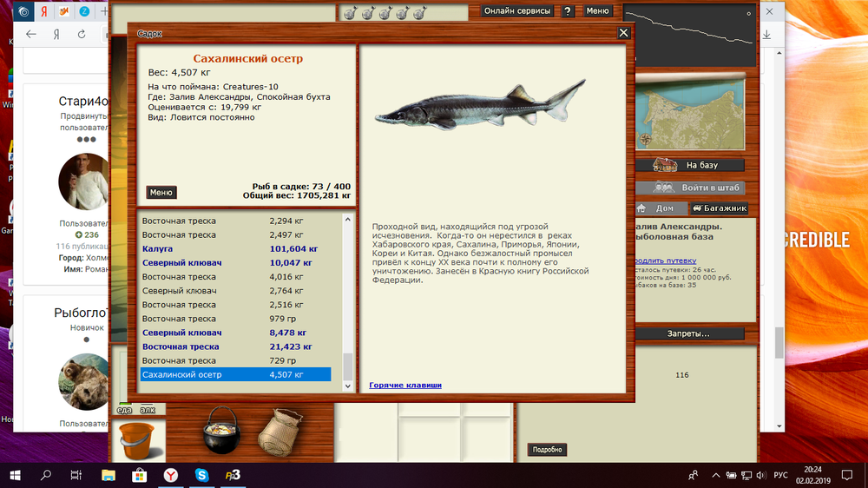
Task: Click the еда indicator label
Action: [124, 410]
